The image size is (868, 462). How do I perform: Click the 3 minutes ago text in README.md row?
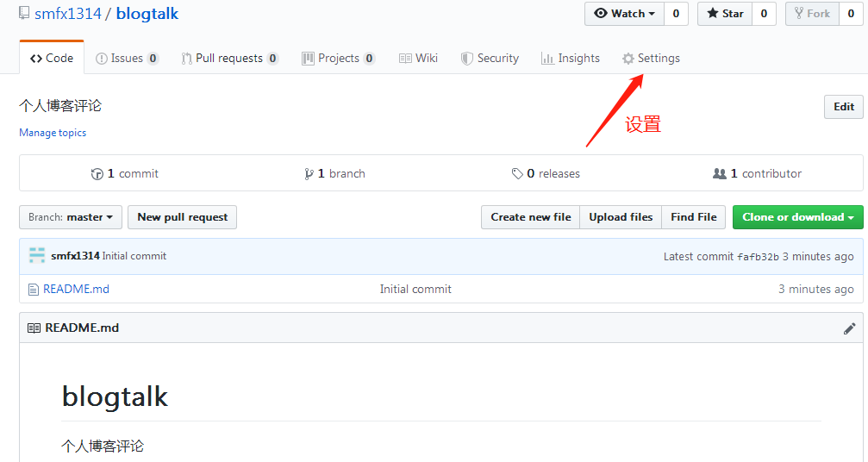pos(816,289)
